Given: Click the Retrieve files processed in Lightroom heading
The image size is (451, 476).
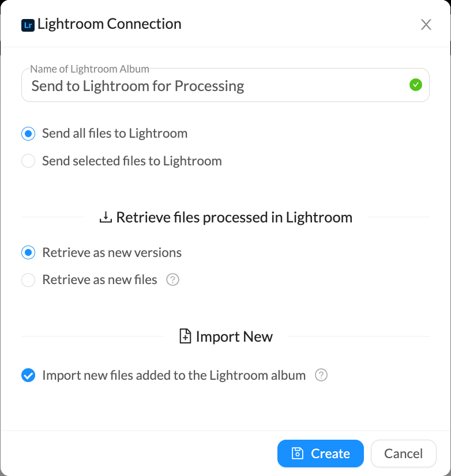Looking at the screenshot, I should [x=234, y=217].
